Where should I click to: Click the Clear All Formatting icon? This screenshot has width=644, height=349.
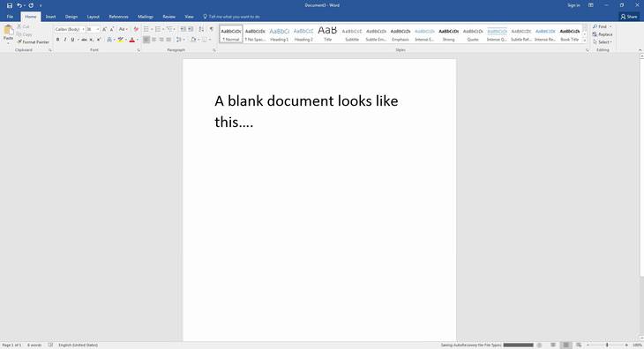click(x=136, y=29)
